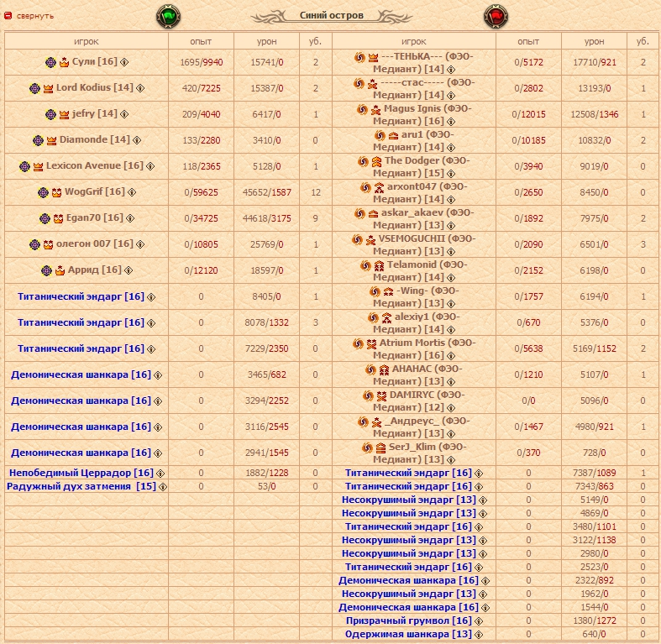
Task: Open Одержимая шанкара [13] monster link
Action: [x=408, y=634]
